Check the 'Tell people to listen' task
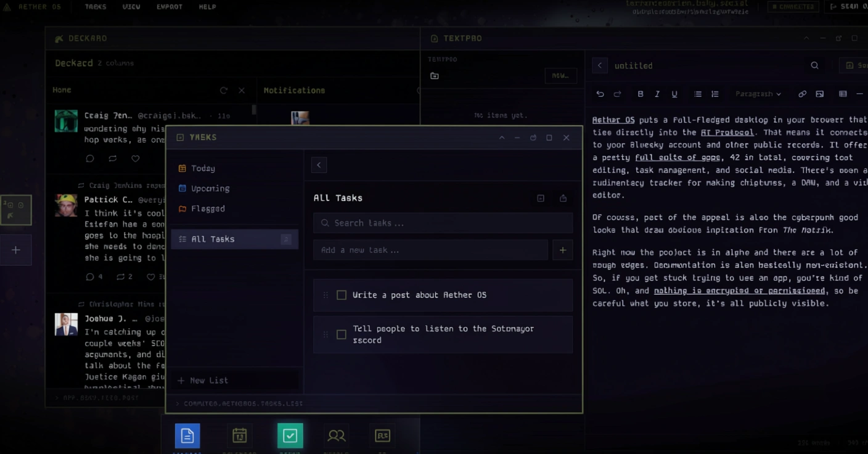 [x=342, y=334]
